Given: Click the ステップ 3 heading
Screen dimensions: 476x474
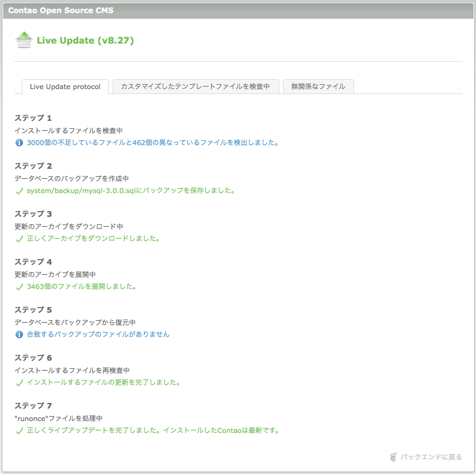Looking at the screenshot, I should 33,214.
